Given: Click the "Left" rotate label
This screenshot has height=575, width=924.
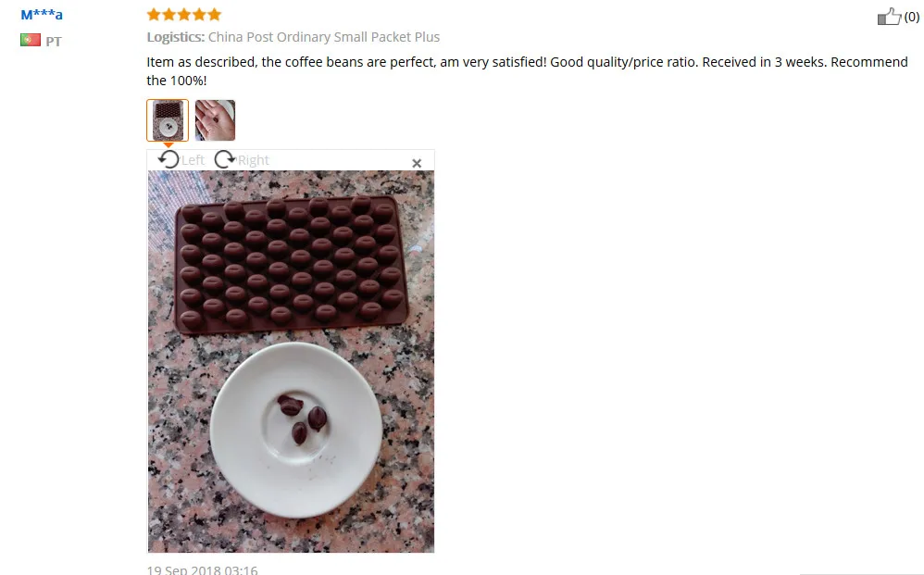Looking at the screenshot, I should [x=193, y=160].
